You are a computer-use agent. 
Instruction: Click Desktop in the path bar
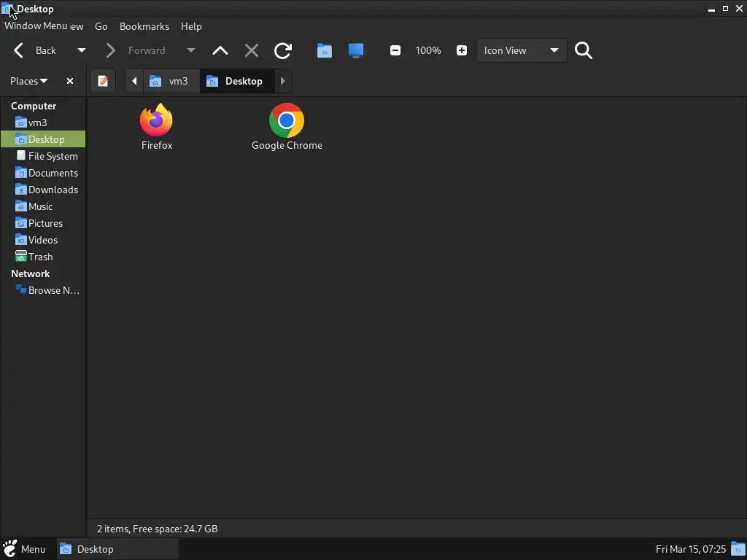click(237, 81)
